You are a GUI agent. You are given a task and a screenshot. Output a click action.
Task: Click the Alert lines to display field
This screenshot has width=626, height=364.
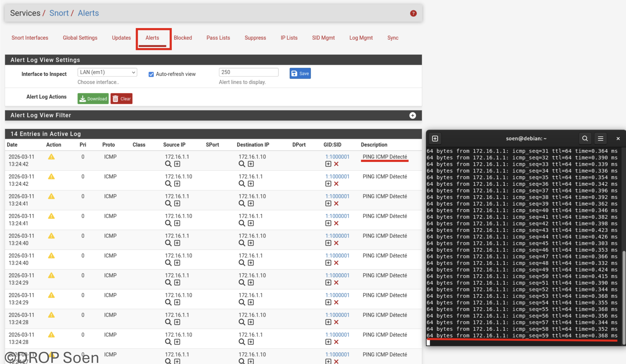click(248, 72)
